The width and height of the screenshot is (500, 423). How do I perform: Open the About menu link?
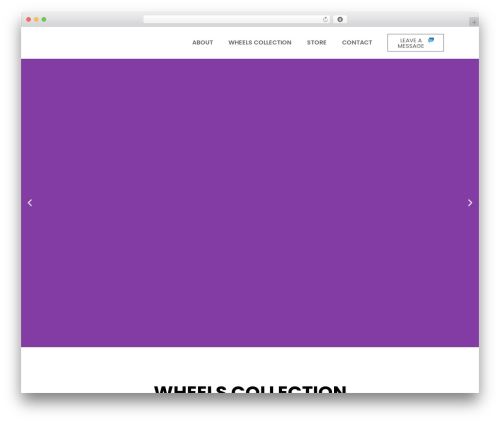tap(202, 43)
